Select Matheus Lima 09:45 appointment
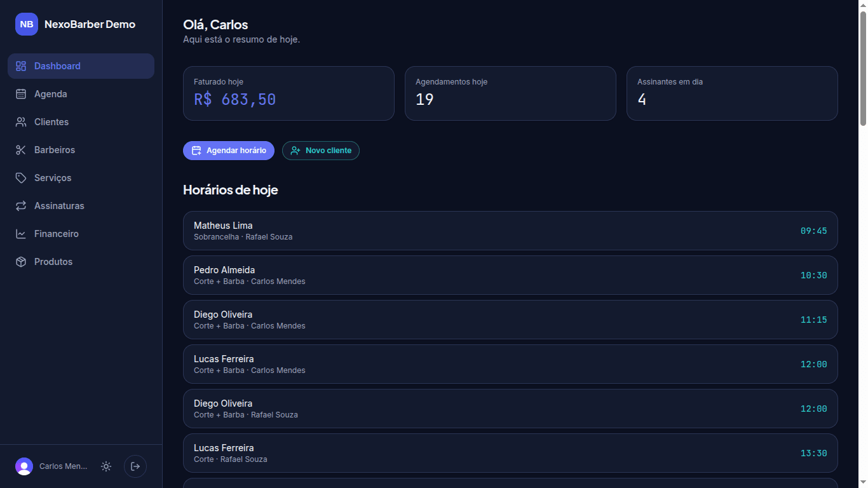The width and height of the screenshot is (868, 488). pyautogui.click(x=510, y=231)
